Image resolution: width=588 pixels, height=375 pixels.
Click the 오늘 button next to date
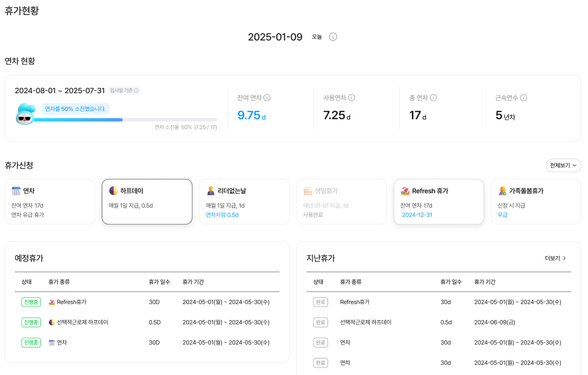pyautogui.click(x=317, y=37)
